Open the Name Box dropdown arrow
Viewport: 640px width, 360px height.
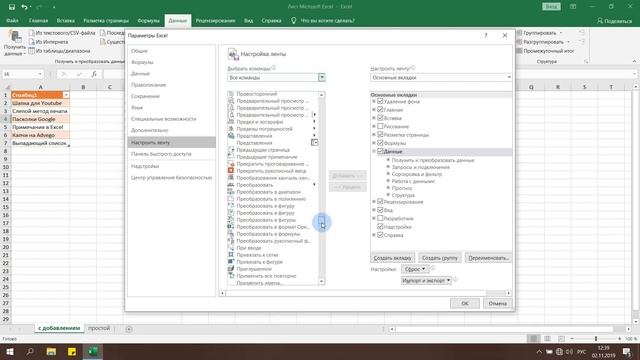tap(40, 74)
